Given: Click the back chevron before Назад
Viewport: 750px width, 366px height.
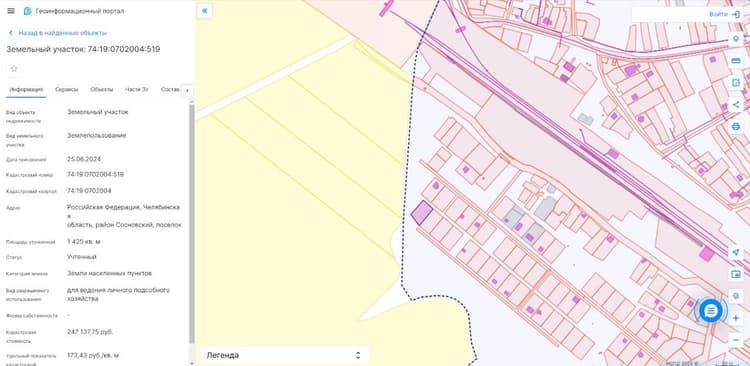Looking at the screenshot, I should [11, 33].
